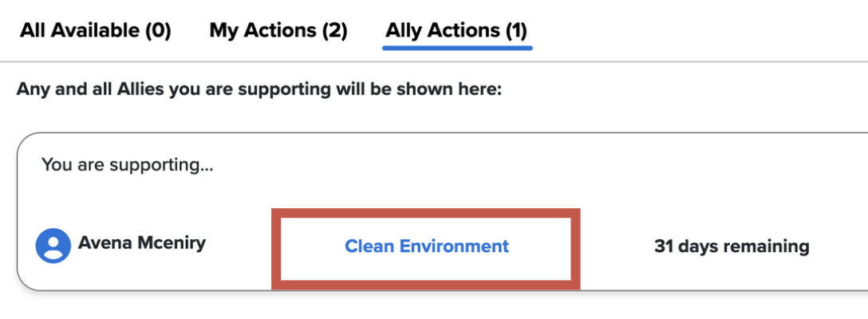The height and width of the screenshot is (319, 868).
Task: Click the name Avena Mceniry
Action: (141, 242)
